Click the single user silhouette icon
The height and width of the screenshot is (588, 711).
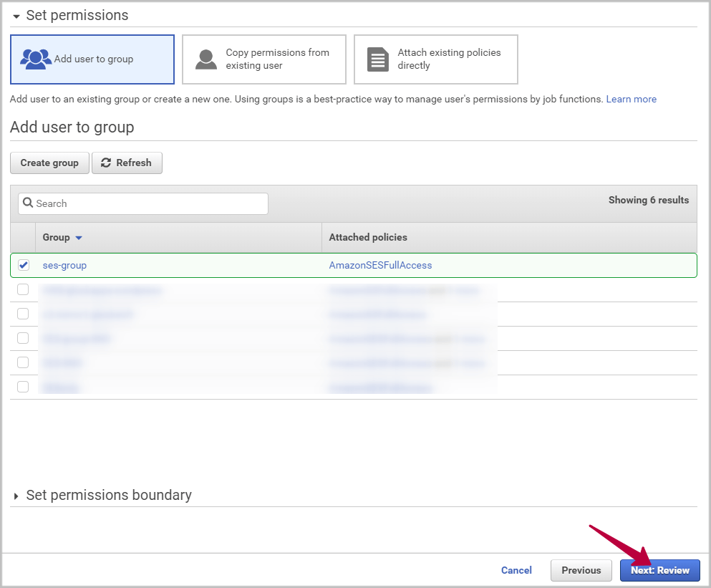(206, 59)
